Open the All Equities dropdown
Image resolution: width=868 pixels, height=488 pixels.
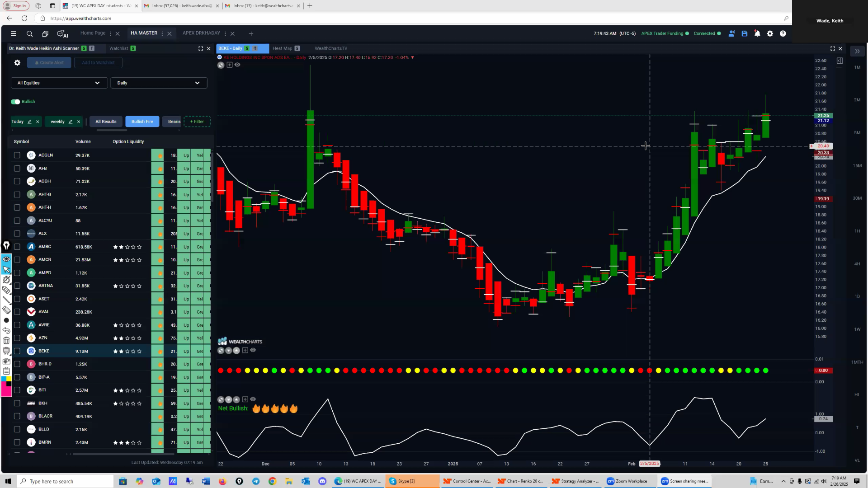pyautogui.click(x=59, y=83)
